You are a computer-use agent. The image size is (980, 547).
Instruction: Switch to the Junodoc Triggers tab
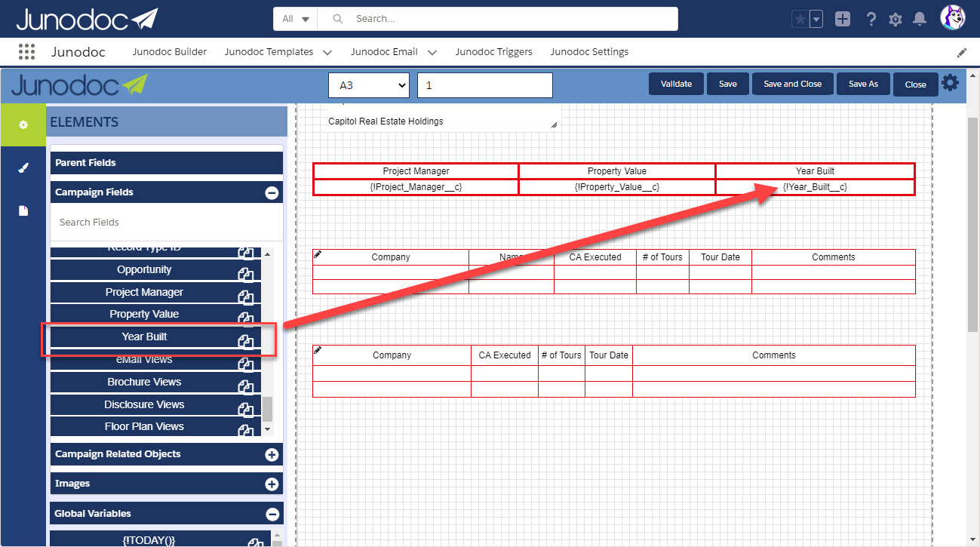(x=494, y=51)
